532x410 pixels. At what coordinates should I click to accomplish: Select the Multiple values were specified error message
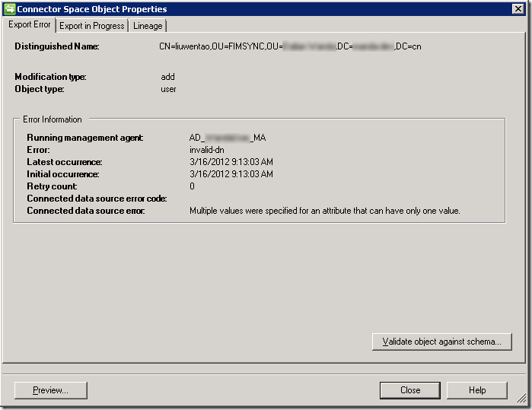(x=325, y=211)
